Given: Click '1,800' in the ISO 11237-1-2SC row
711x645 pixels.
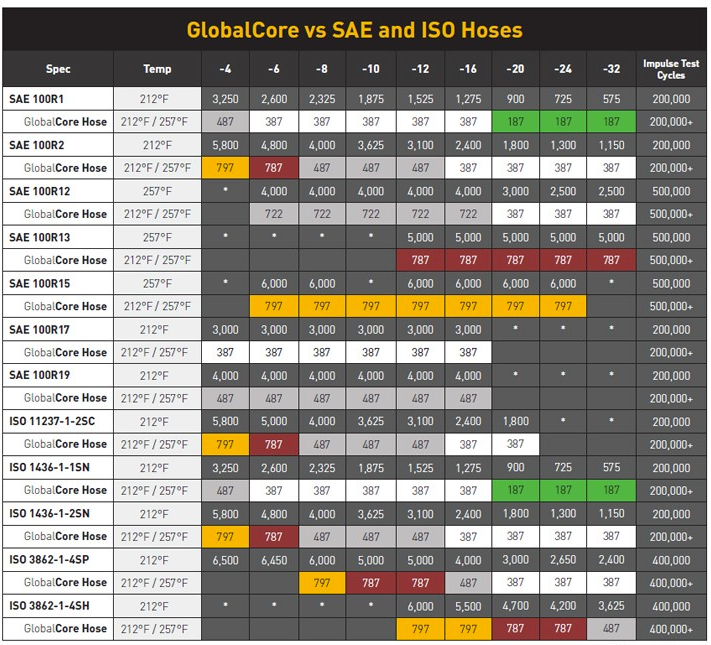Looking at the screenshot, I should (x=515, y=421).
